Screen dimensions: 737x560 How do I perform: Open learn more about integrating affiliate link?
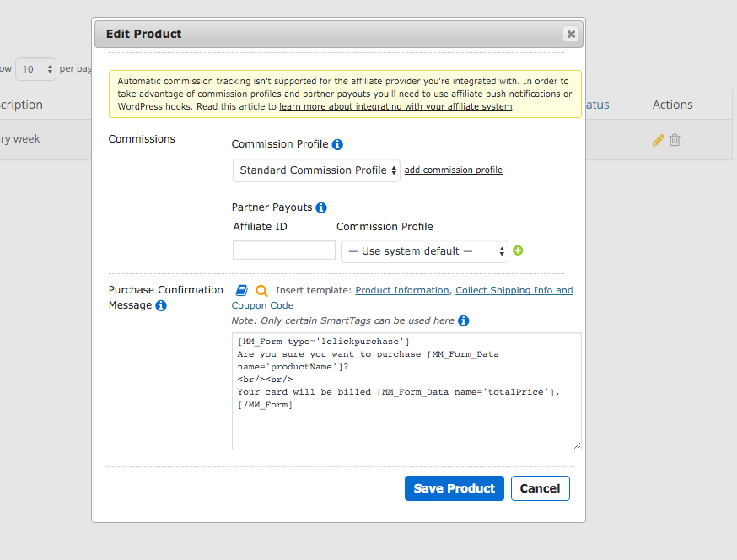395,107
